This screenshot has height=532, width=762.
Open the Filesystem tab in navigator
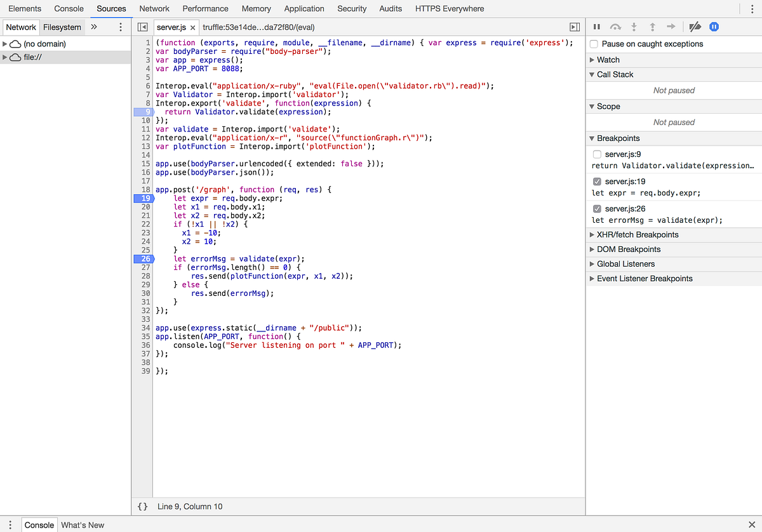62,27
